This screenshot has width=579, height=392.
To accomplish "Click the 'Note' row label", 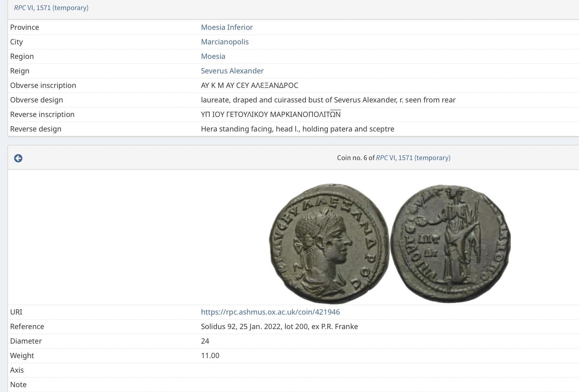I will coord(18,384).
